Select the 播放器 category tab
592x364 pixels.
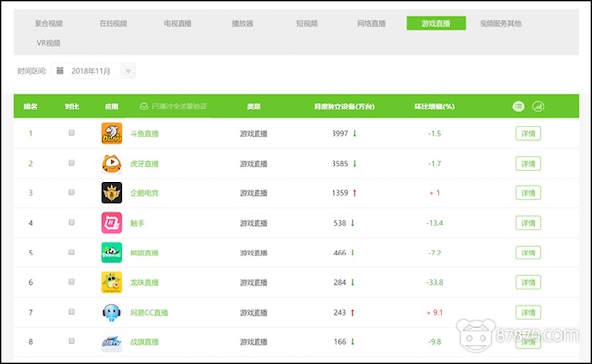coord(242,23)
